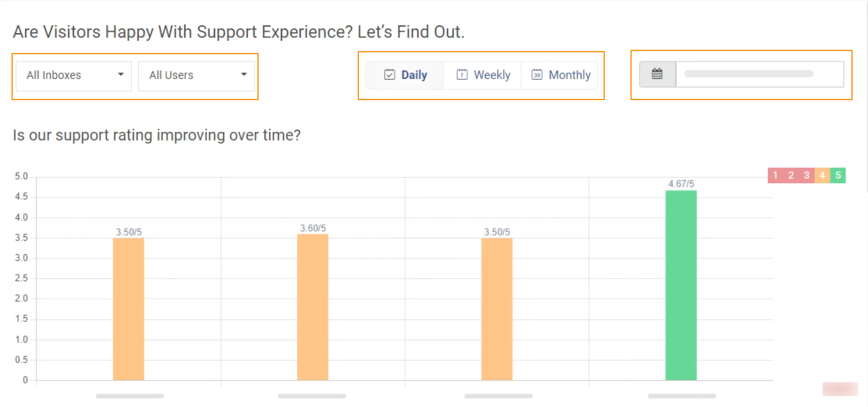Image resolution: width=868 pixels, height=407 pixels.
Task: Click the first 3.50/5 rating bar
Action: click(128, 309)
